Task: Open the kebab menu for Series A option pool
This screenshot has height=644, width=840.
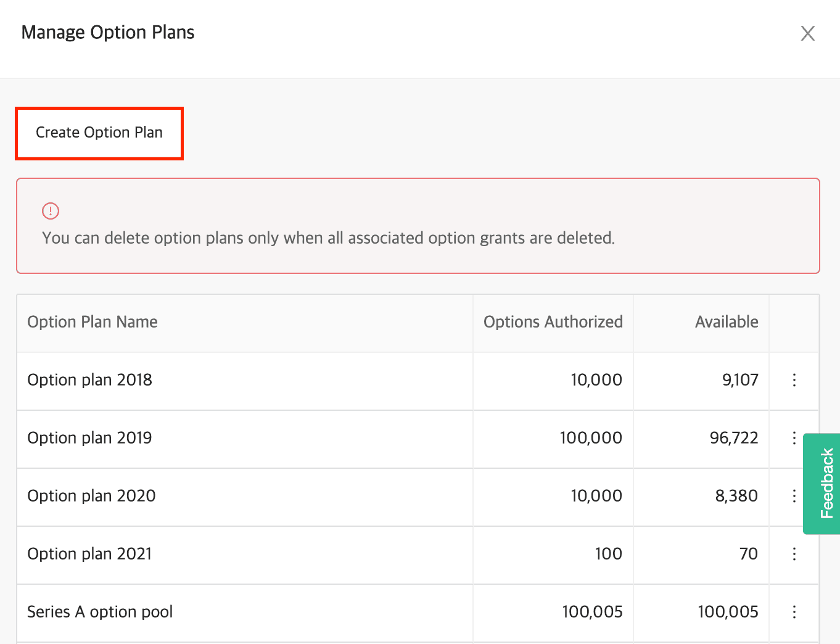Action: [794, 612]
